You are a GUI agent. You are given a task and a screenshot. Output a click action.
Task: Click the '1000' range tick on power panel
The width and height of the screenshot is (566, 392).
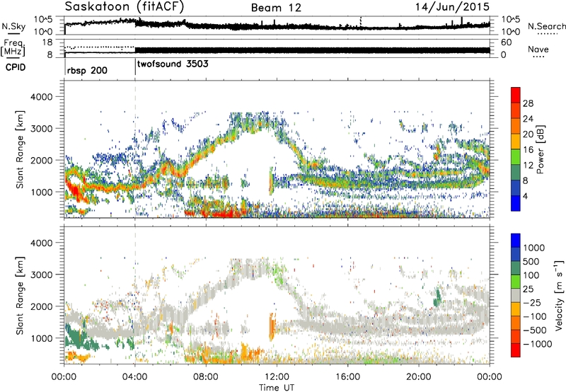41,192
